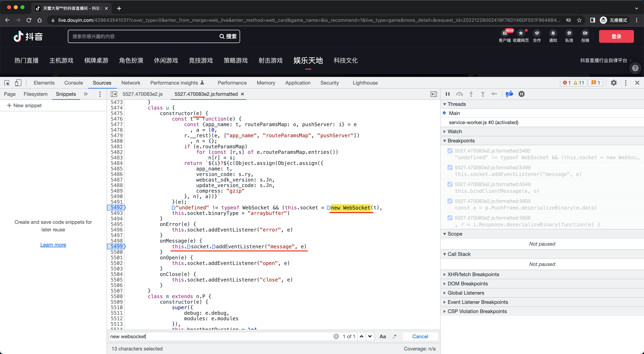Viewport: 644px width, 354px height.
Task: Click the step out of function icon
Action: click(x=483, y=94)
